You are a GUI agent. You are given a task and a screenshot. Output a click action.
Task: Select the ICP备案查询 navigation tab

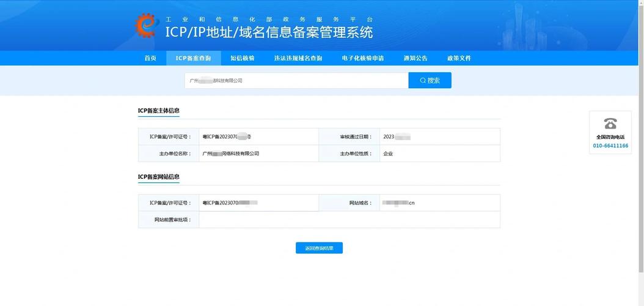[193, 58]
